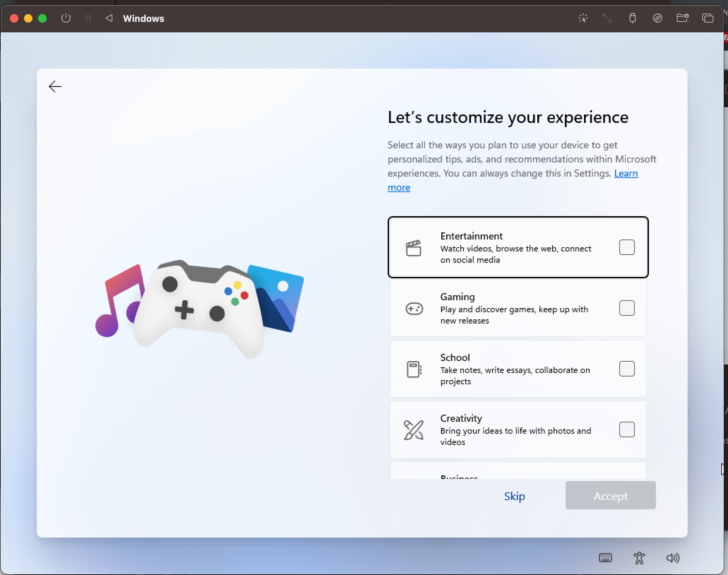This screenshot has height=575, width=728.
Task: Check the Gaming checkbox
Action: coord(627,308)
